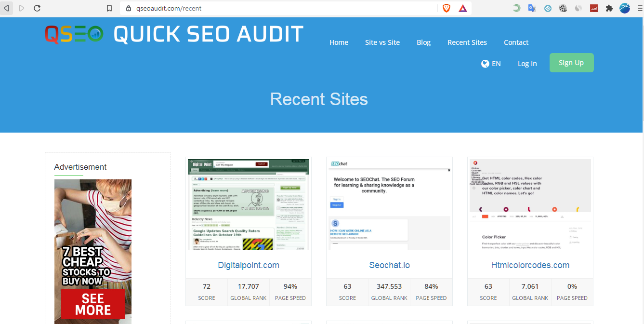Image resolution: width=644 pixels, height=324 pixels.
Task: Open the blue globe profile avatar
Action: point(625,8)
